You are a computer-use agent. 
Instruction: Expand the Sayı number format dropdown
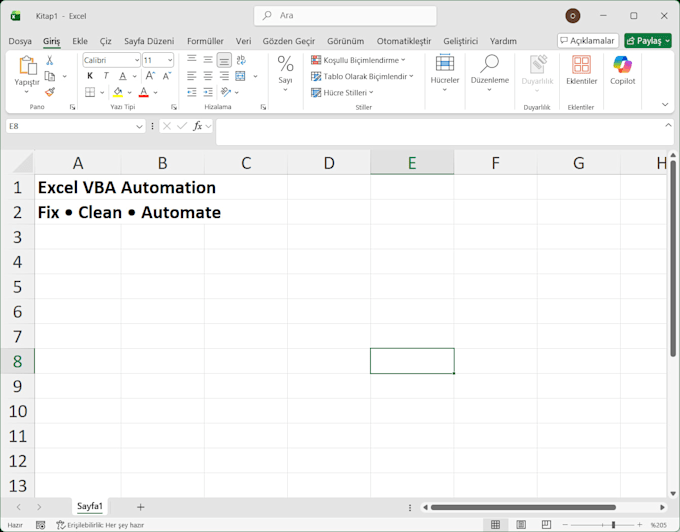coord(285,89)
